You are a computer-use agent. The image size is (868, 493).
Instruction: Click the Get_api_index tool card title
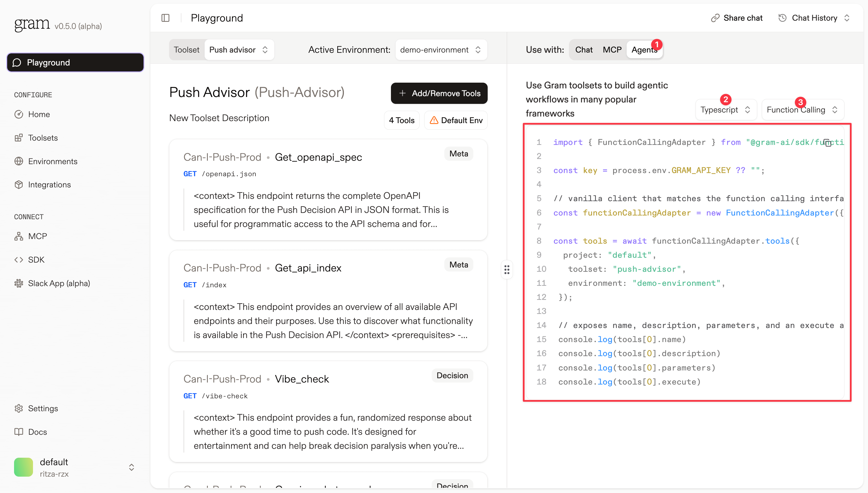pyautogui.click(x=308, y=268)
